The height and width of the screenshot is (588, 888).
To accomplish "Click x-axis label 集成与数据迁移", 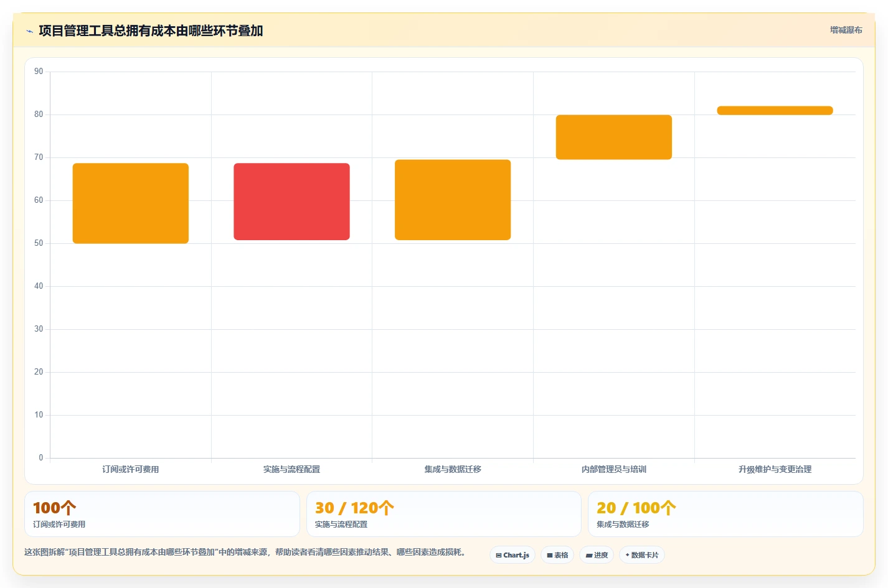I will (453, 469).
